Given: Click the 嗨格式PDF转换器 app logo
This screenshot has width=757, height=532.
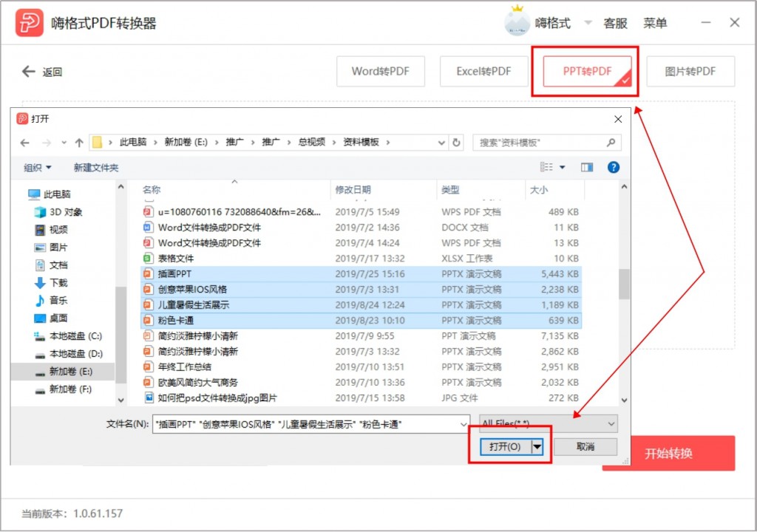Looking at the screenshot, I should point(29,22).
